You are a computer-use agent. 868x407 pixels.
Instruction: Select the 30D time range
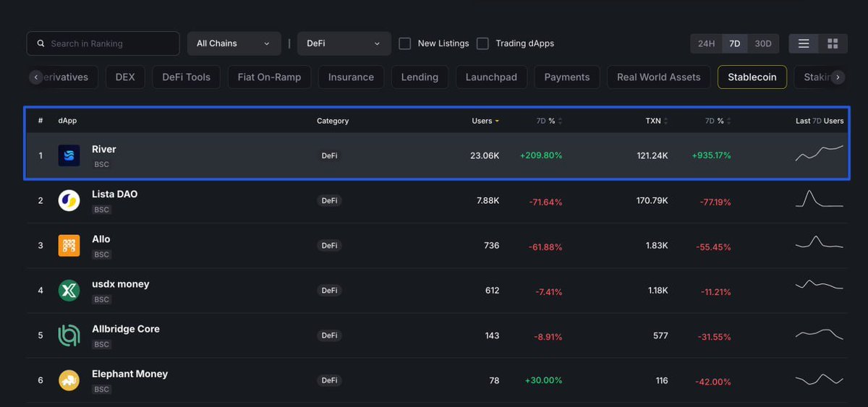(x=763, y=43)
